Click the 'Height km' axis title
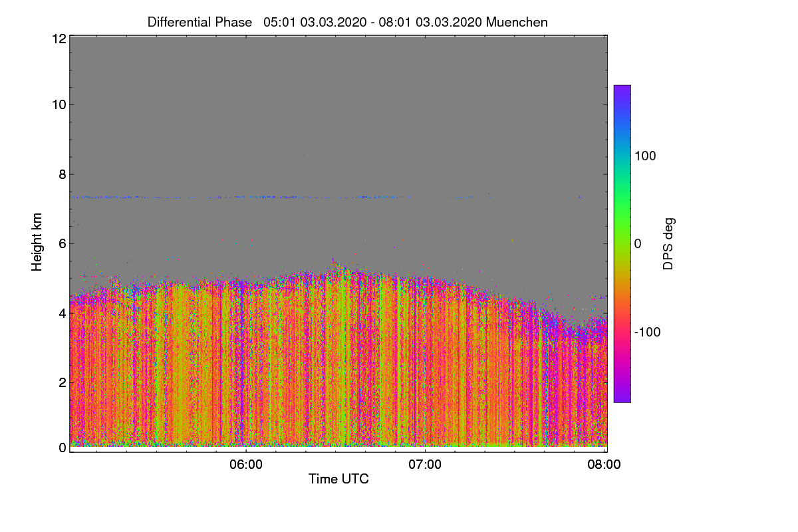 coord(37,241)
